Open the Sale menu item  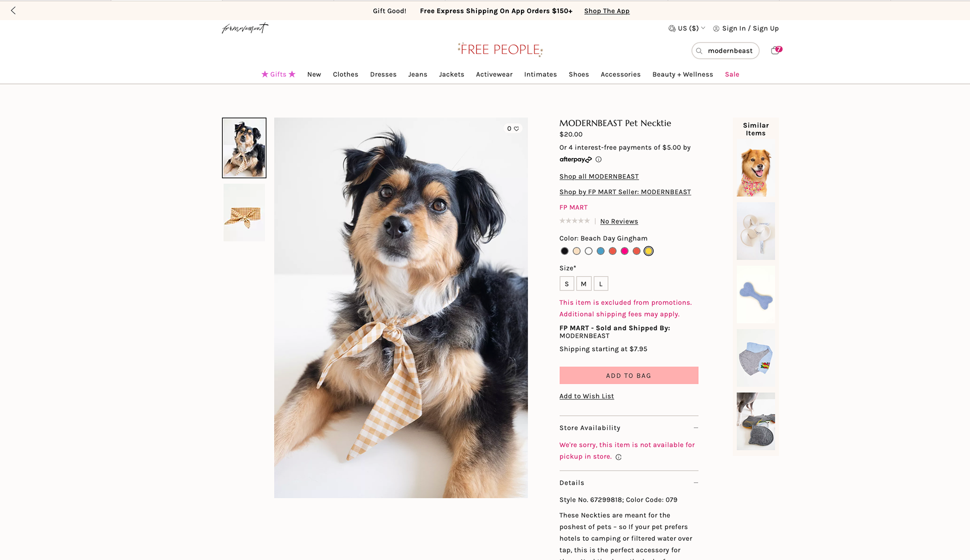(732, 74)
